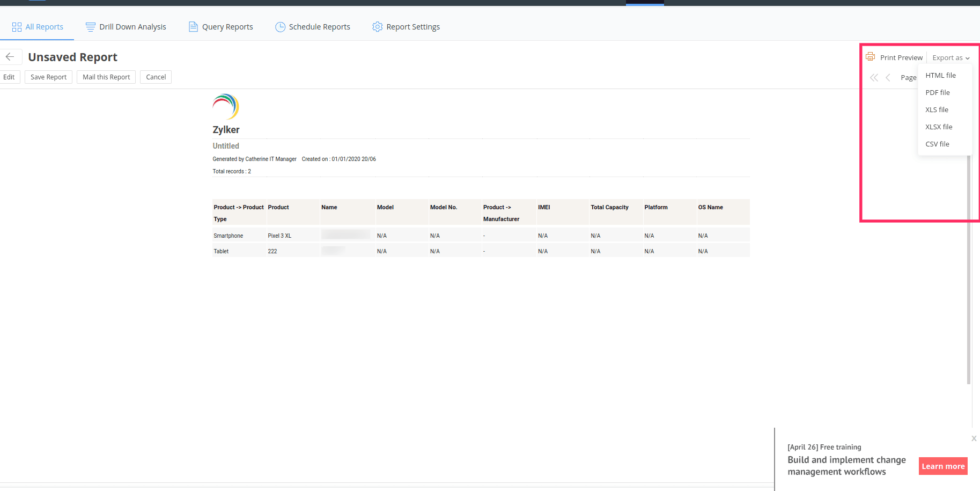Click the Print Preview printer icon
The width and height of the screenshot is (980, 491).
870,57
